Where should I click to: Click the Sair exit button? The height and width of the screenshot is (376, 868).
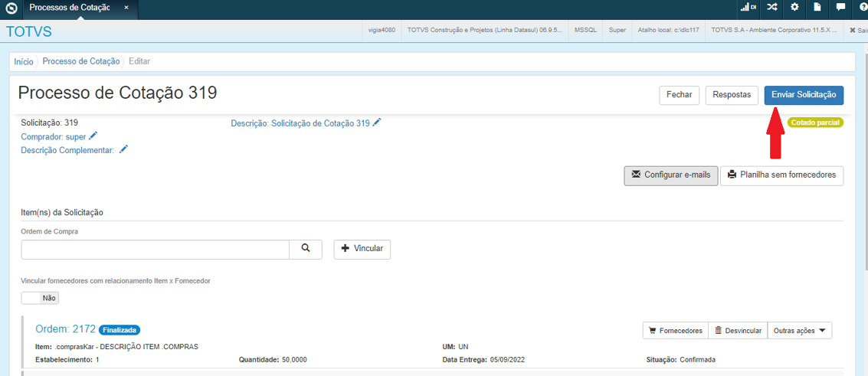pos(858,31)
